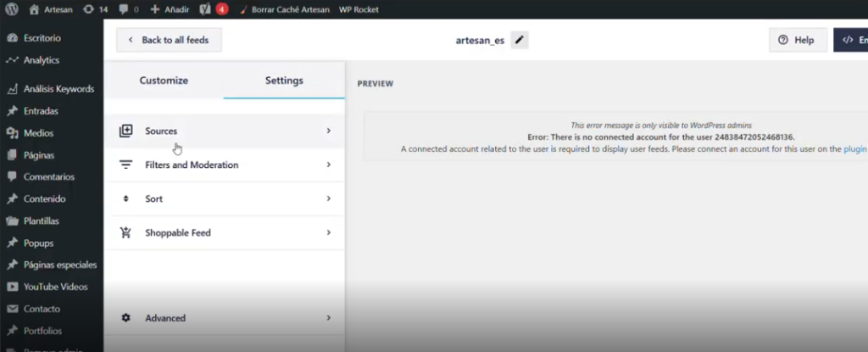Click the Shoppable Feed cart icon
The image size is (868, 352).
126,232
